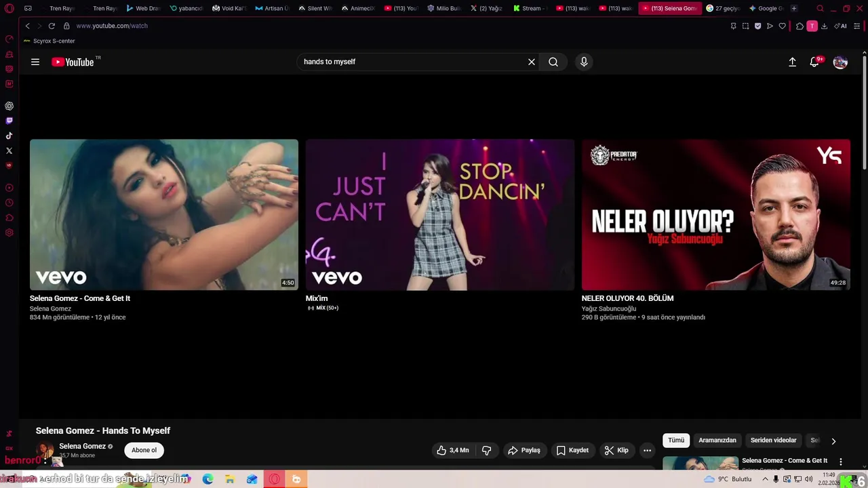
Task: Select the Aramanızdan filter chip
Action: tap(717, 441)
